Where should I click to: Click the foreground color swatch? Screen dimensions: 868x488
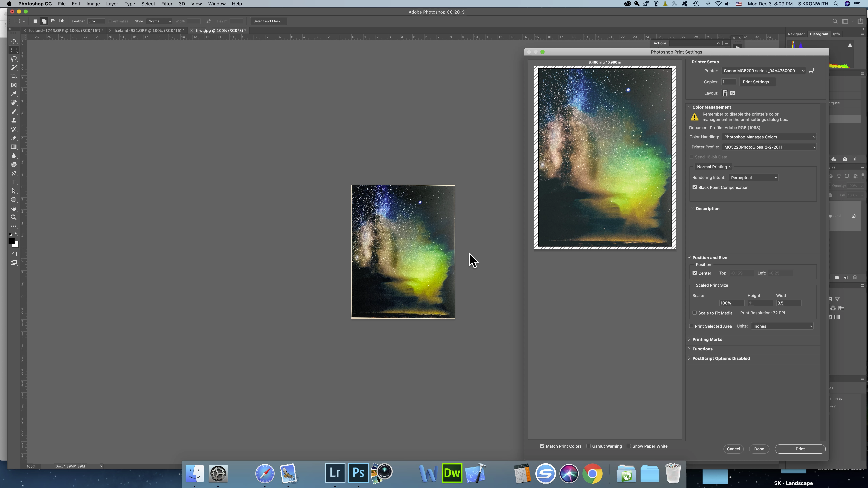click(12, 241)
